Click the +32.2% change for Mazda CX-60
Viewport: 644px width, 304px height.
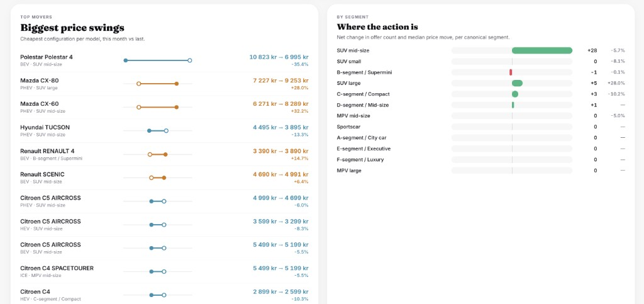coord(299,111)
